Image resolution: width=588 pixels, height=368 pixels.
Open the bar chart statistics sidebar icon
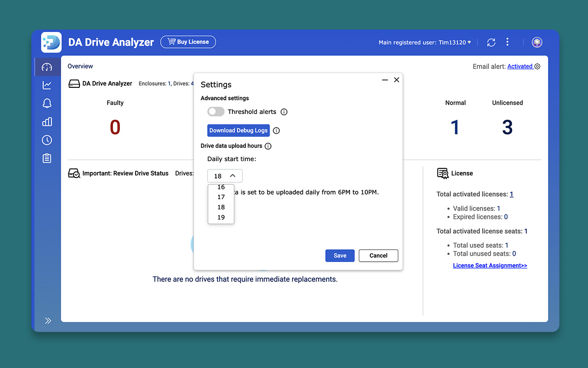[x=47, y=122]
